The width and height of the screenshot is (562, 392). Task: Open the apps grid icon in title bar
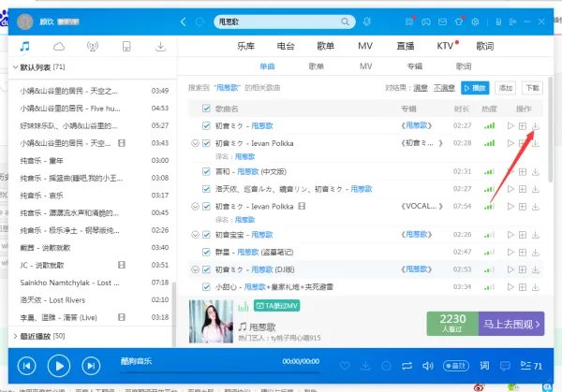click(x=409, y=22)
